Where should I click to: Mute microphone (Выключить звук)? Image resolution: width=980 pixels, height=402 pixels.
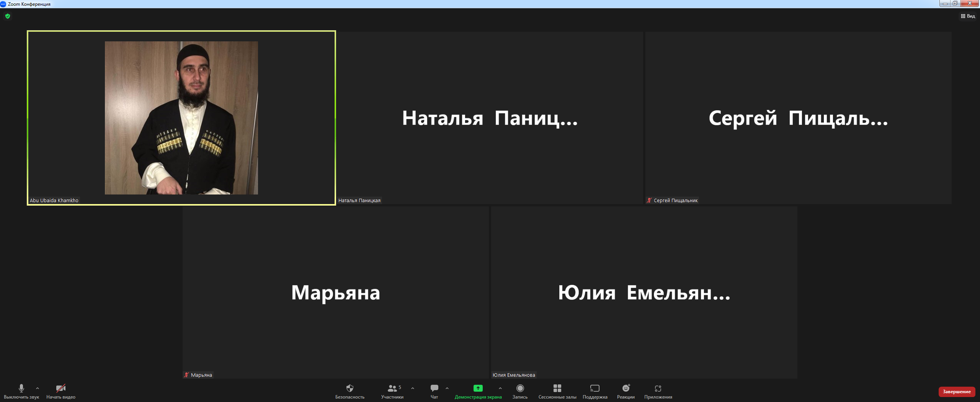[x=21, y=389]
